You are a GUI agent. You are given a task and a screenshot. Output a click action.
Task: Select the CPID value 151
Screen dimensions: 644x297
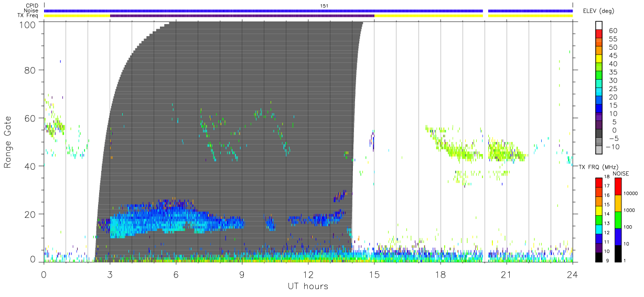[x=325, y=6]
